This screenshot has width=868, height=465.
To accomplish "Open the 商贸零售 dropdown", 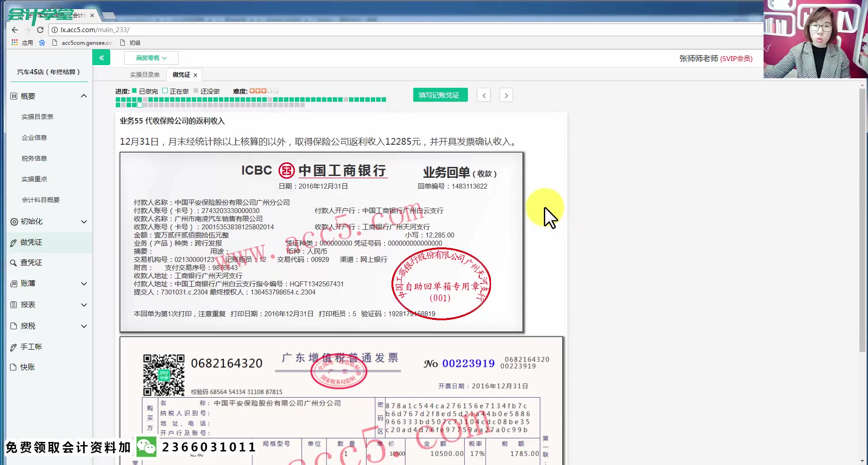I will click(151, 58).
